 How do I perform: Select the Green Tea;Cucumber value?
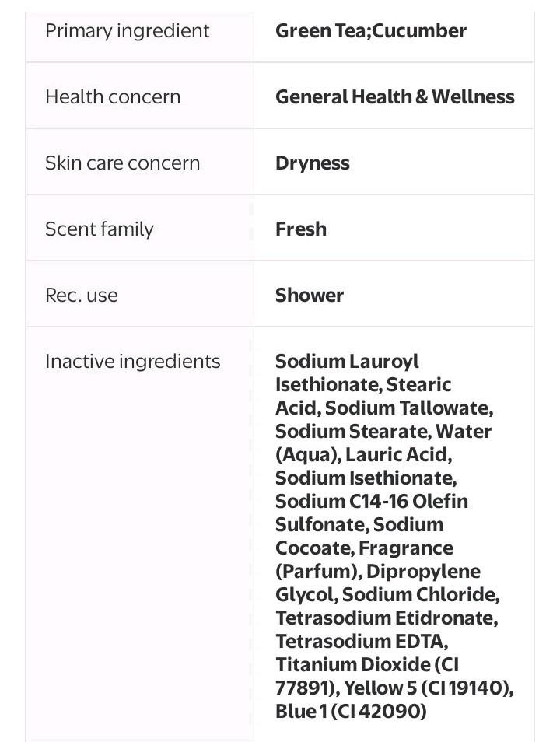click(x=371, y=31)
